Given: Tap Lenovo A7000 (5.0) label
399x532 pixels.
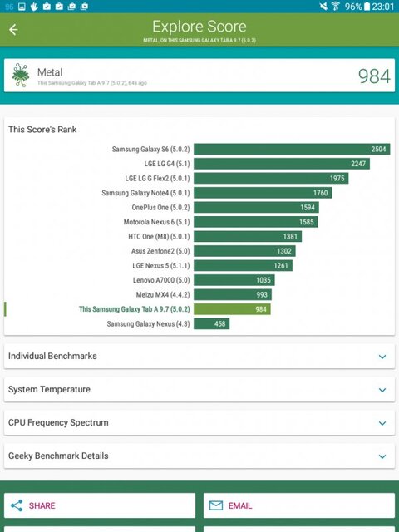Looking at the screenshot, I should tap(161, 280).
